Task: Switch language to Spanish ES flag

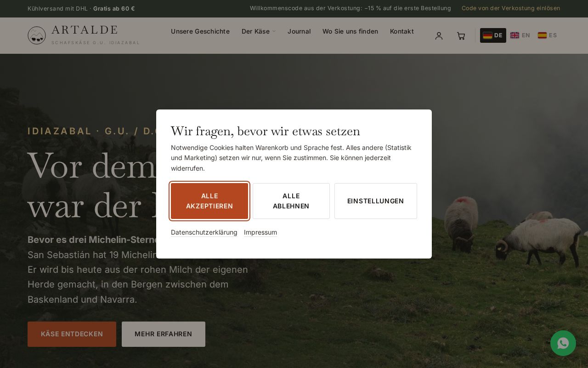Action: pos(547,35)
